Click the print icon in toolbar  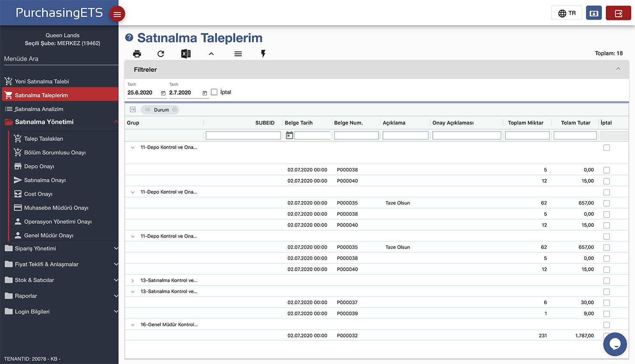click(x=137, y=54)
